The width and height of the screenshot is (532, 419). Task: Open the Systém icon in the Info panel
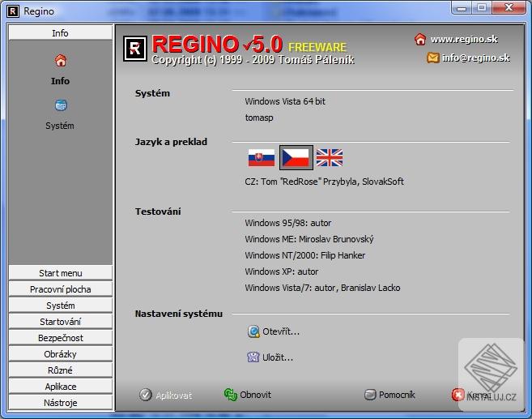[x=61, y=105]
